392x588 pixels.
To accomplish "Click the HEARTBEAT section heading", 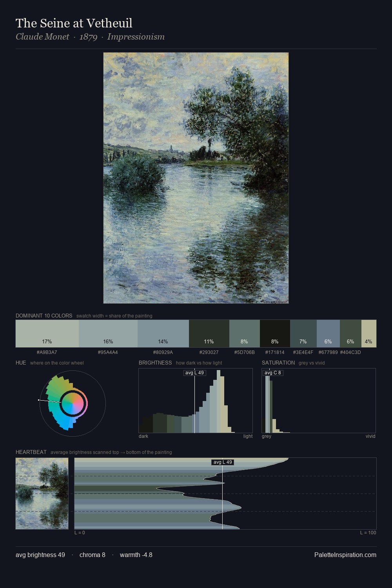I will click(31, 452).
